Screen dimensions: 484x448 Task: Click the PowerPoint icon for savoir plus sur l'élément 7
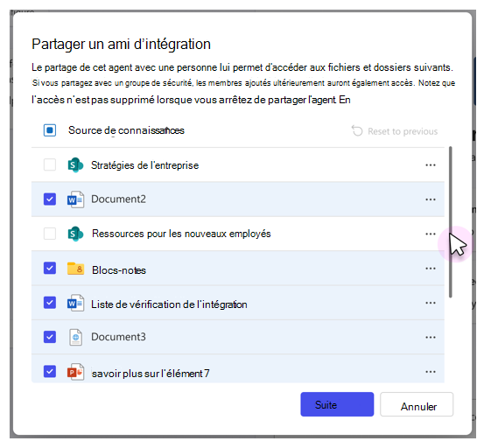75,372
